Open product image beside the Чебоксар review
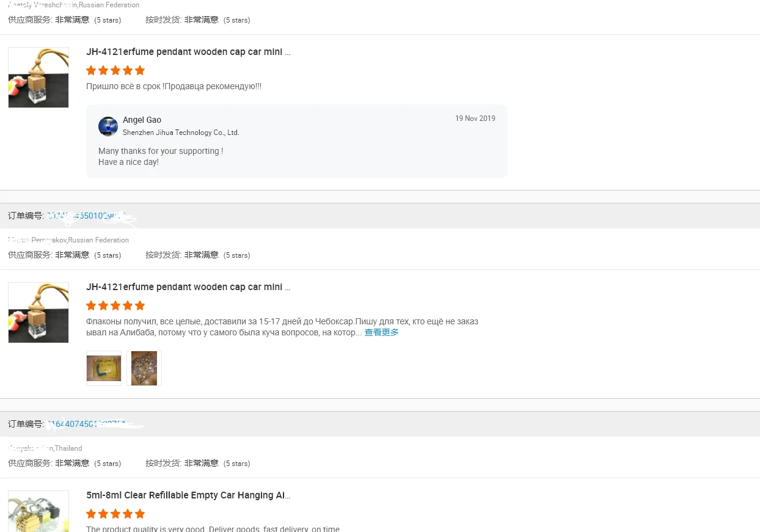Viewport: 760px width, 532px height. click(38, 313)
